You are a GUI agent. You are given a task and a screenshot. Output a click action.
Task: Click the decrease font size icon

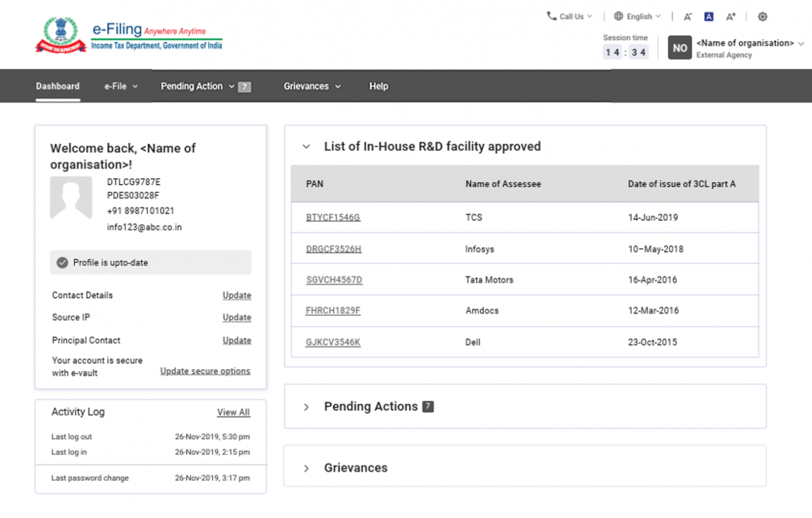(687, 16)
